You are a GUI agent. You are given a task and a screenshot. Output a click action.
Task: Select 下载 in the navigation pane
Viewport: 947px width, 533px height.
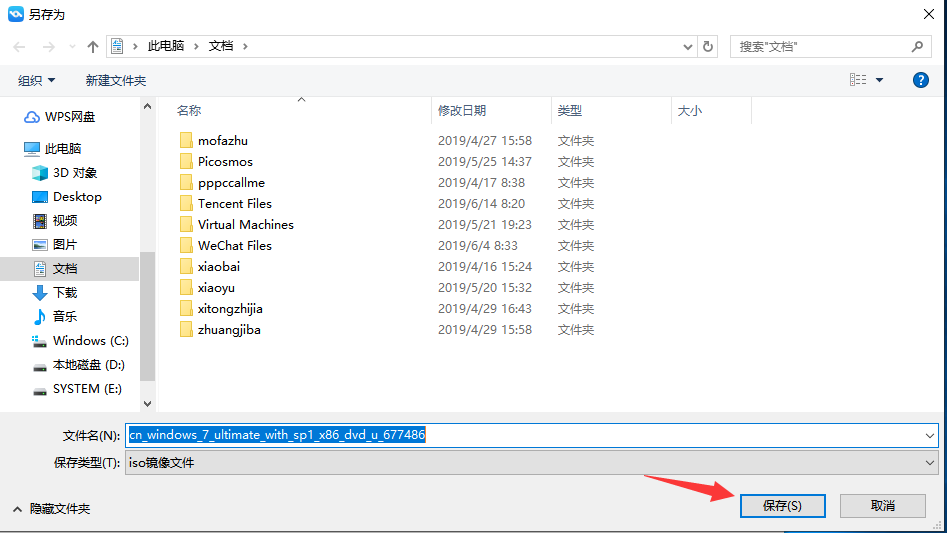point(64,293)
